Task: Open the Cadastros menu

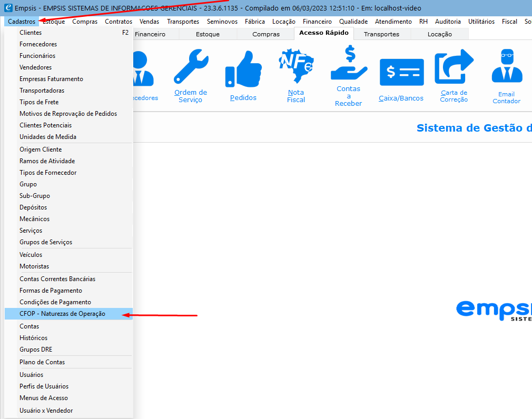Action: tap(22, 22)
